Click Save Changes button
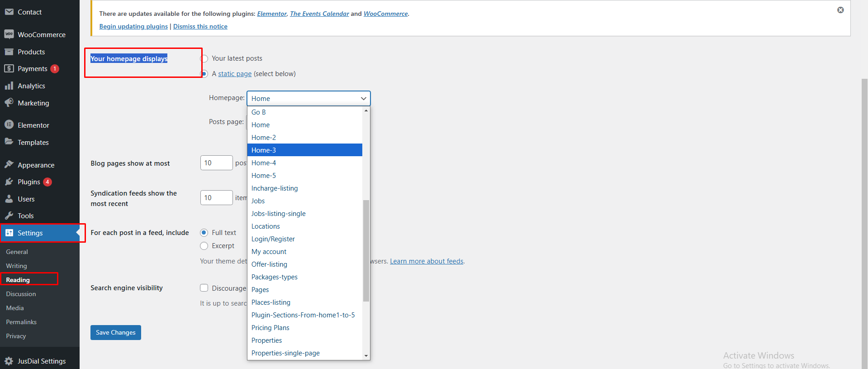The image size is (868, 369). (x=116, y=332)
